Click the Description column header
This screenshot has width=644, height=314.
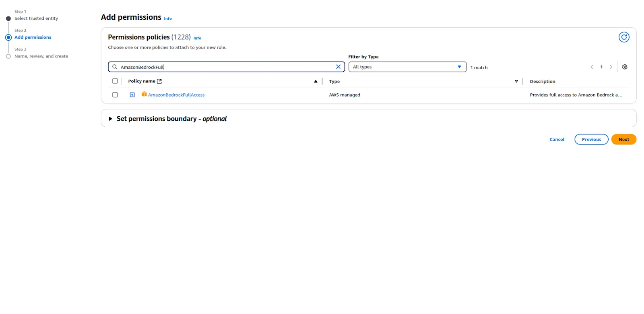click(x=542, y=81)
